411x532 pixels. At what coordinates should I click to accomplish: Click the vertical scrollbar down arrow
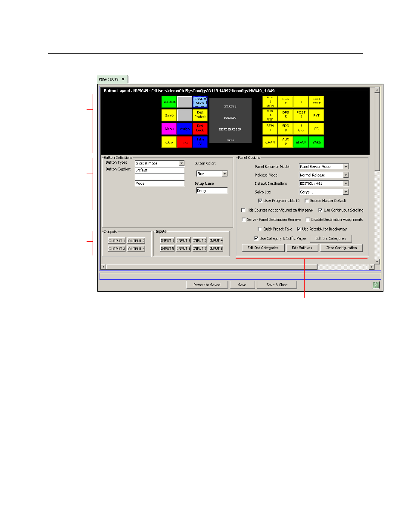tap(377, 261)
